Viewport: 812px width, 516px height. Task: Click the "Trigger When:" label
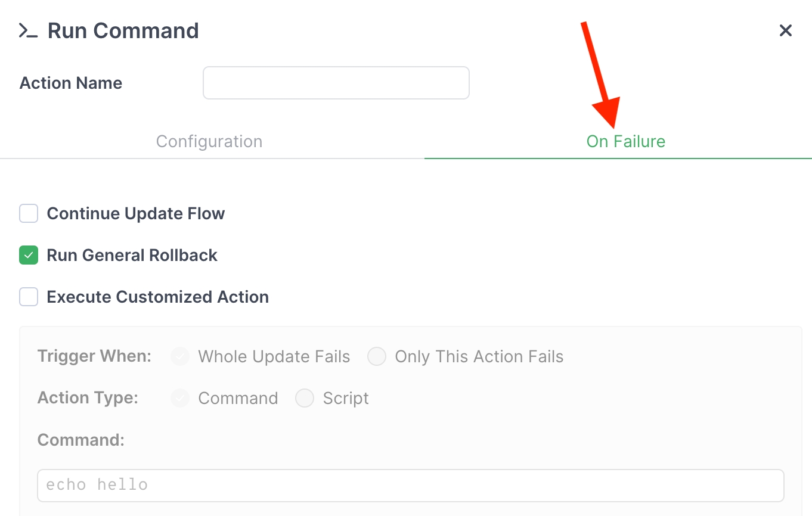tap(94, 356)
